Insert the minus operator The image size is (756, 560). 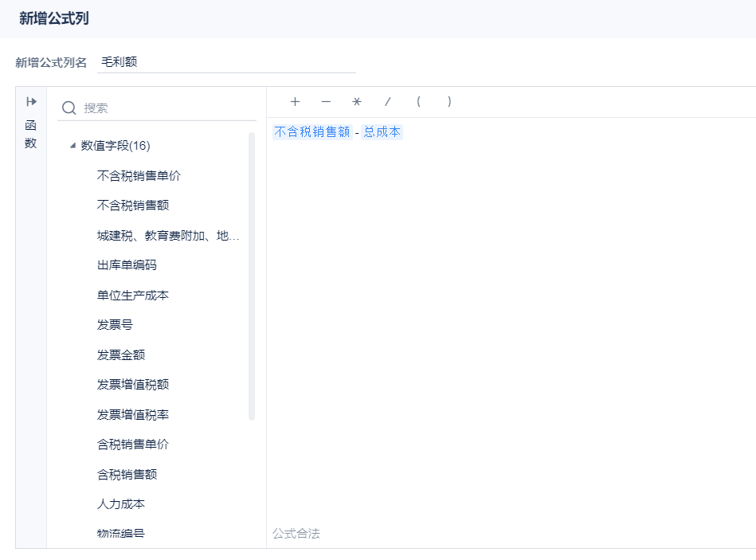pyautogui.click(x=326, y=102)
